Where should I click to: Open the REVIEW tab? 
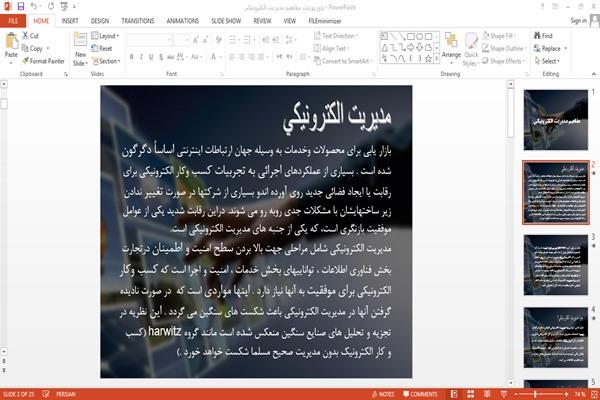pos(262,21)
